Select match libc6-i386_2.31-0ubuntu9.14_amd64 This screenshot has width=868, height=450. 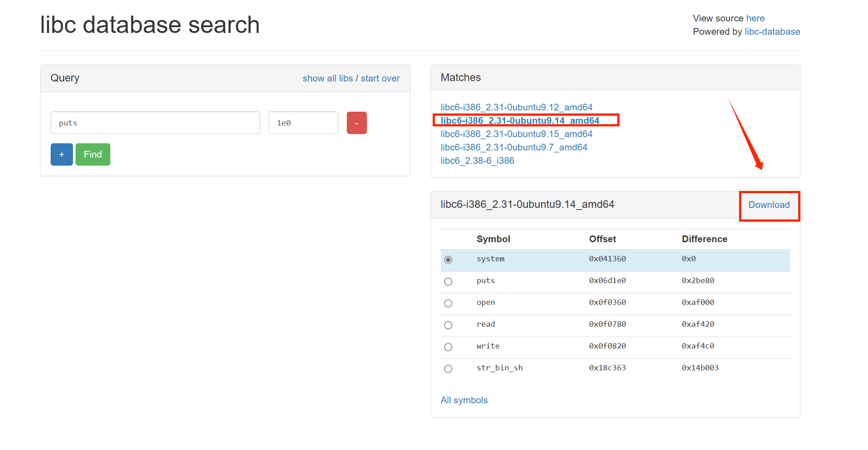coord(520,121)
